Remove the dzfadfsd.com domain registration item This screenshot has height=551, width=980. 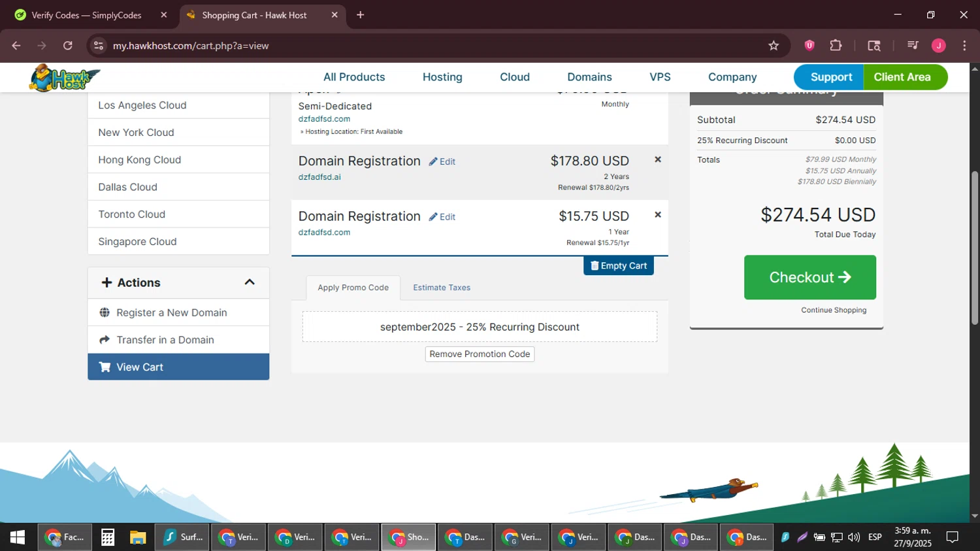click(658, 214)
